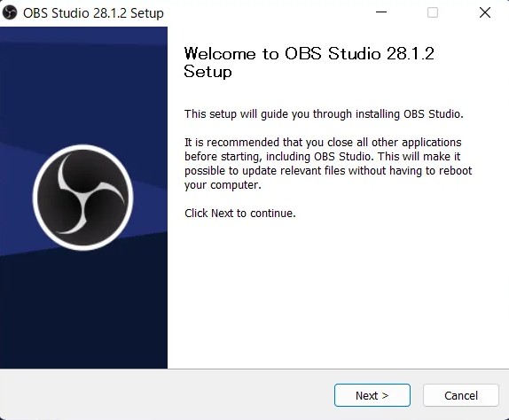Click the greyed-out maximize button

pos(433,12)
